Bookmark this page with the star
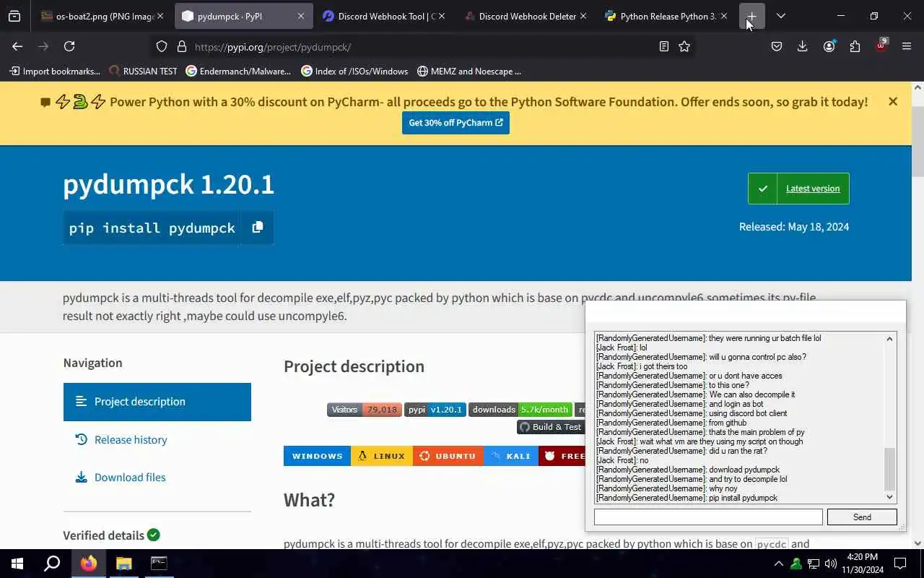The height and width of the screenshot is (578, 924). [684, 46]
